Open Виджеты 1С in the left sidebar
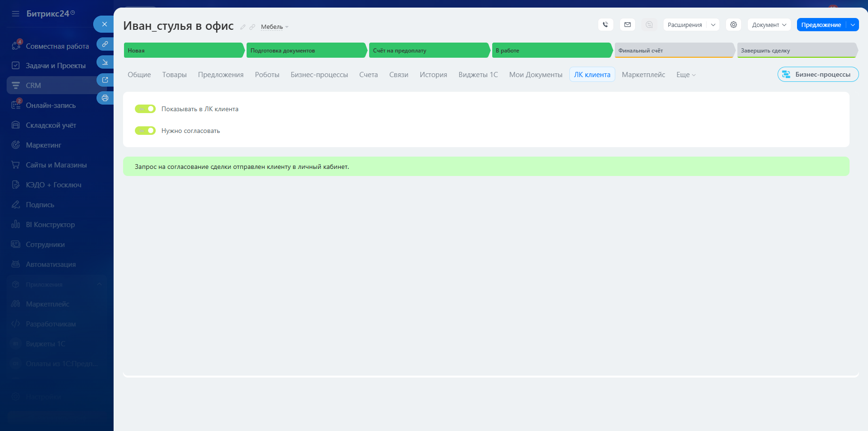Image resolution: width=868 pixels, height=431 pixels. (45, 344)
